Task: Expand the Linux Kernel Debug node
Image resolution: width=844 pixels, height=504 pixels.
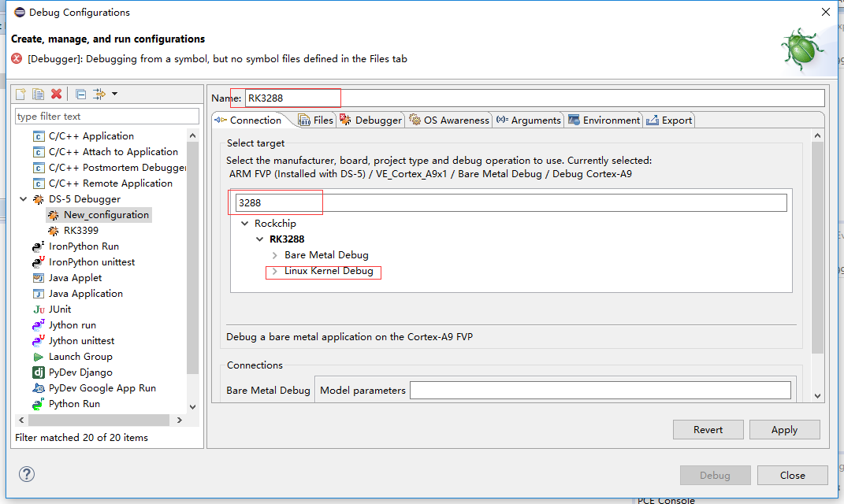Action: click(274, 271)
